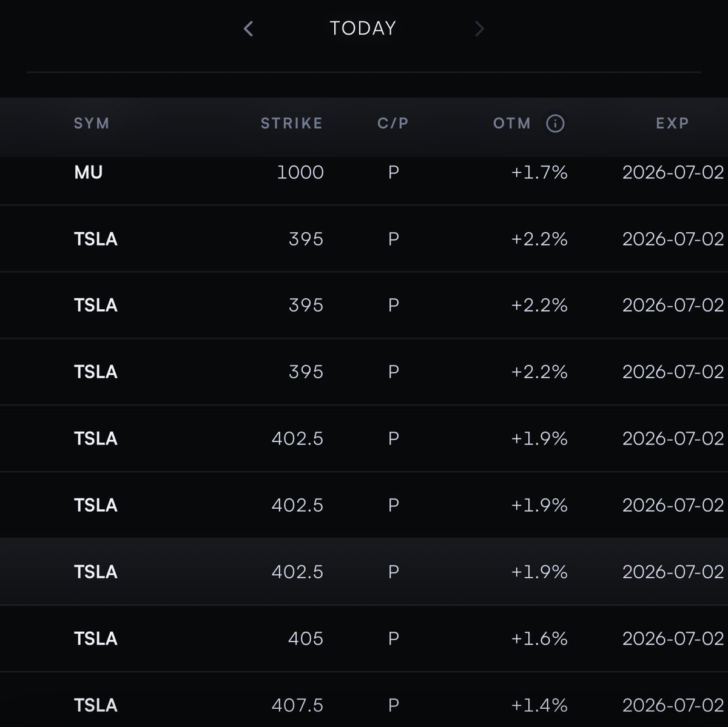Click expiration date in the MU row
This screenshot has height=727, width=728.
tap(673, 172)
